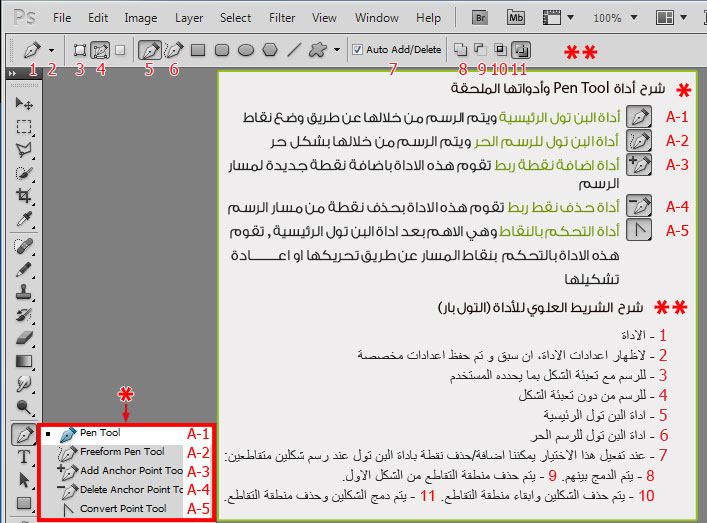Select the Move tool
Screen dimensions: 707x523
tap(24, 104)
